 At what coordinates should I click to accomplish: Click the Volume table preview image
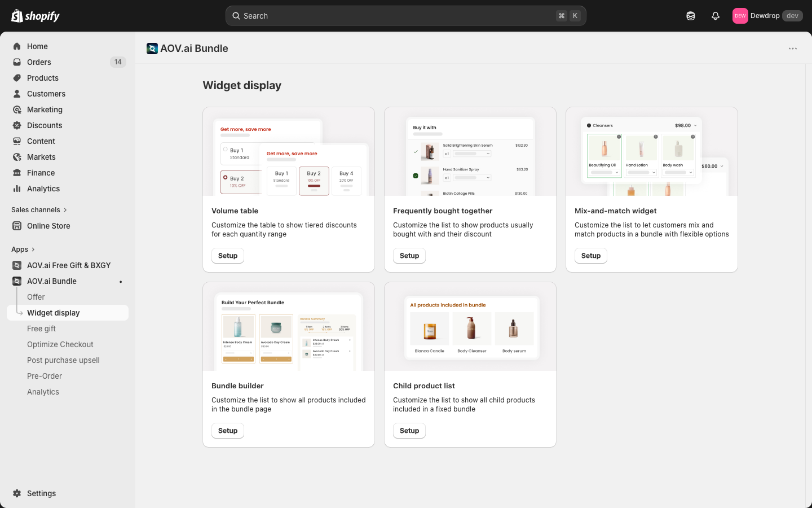tap(289, 151)
